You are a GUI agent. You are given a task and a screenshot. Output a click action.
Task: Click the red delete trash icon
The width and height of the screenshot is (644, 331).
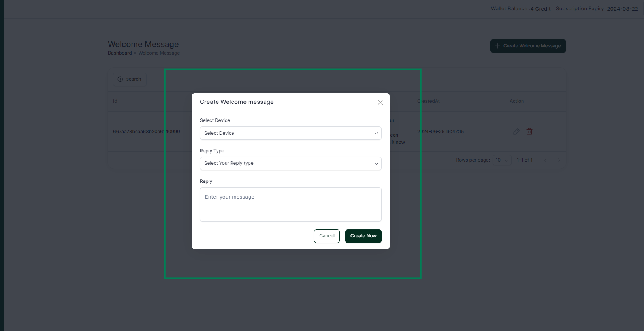(x=529, y=132)
